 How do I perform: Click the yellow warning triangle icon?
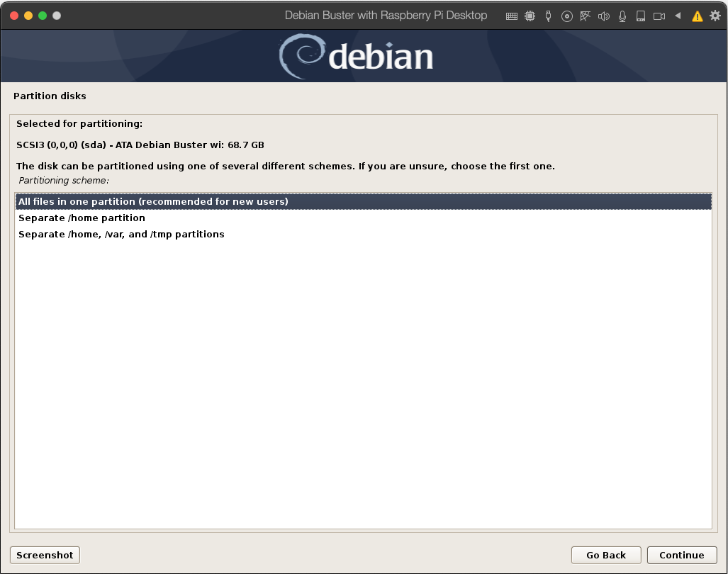pyautogui.click(x=697, y=16)
